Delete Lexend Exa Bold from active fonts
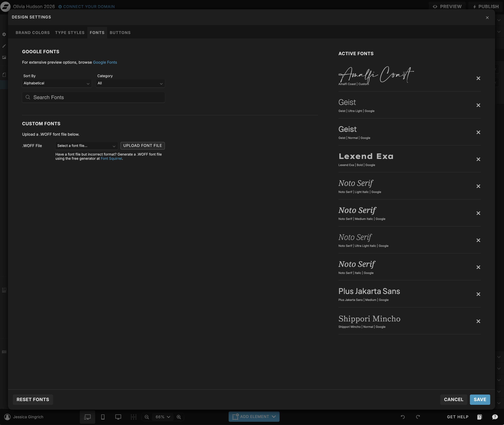 coord(478,159)
